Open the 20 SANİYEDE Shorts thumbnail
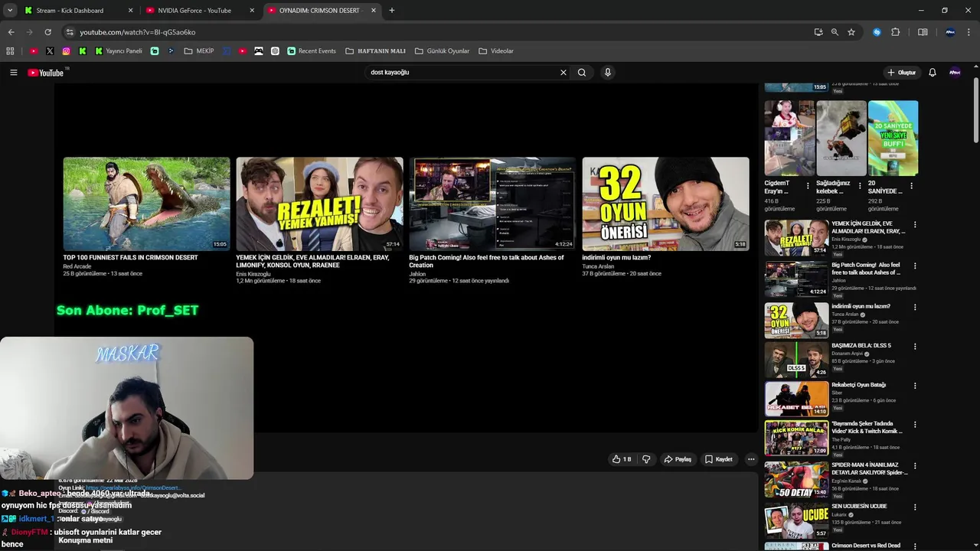This screenshot has width=980, height=551. pyautogui.click(x=893, y=139)
